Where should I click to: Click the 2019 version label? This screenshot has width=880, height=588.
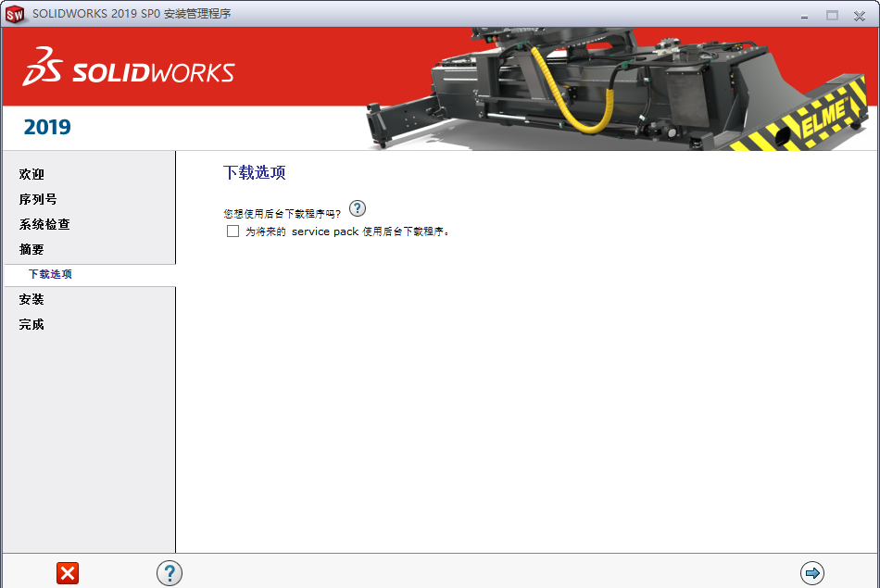click(x=47, y=127)
